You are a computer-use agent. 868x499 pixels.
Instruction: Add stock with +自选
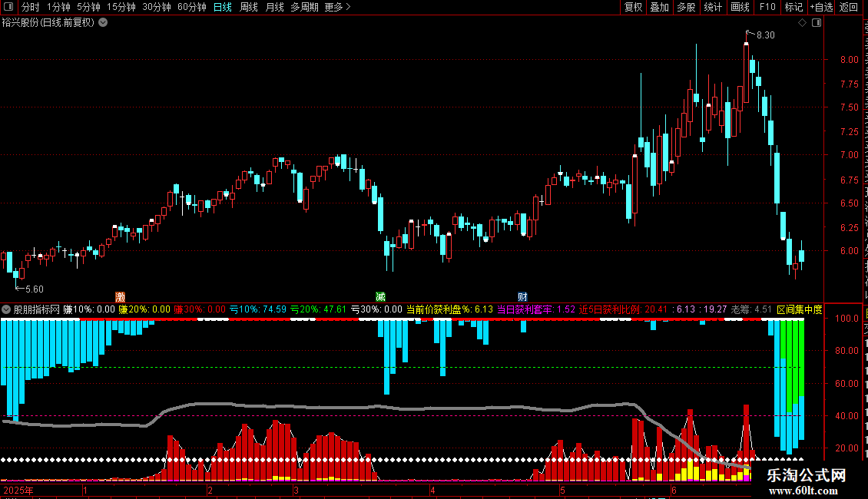point(821,7)
